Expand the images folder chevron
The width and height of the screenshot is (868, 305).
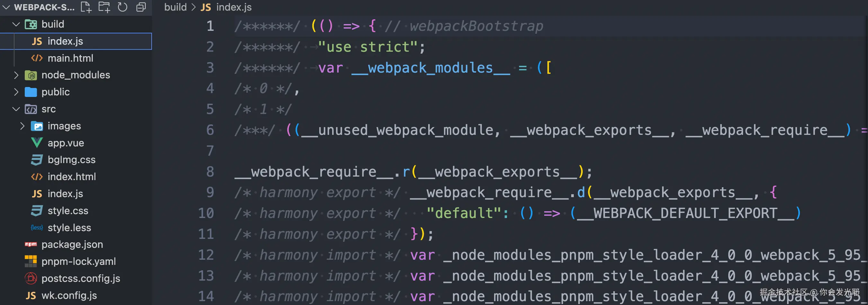pyautogui.click(x=22, y=126)
